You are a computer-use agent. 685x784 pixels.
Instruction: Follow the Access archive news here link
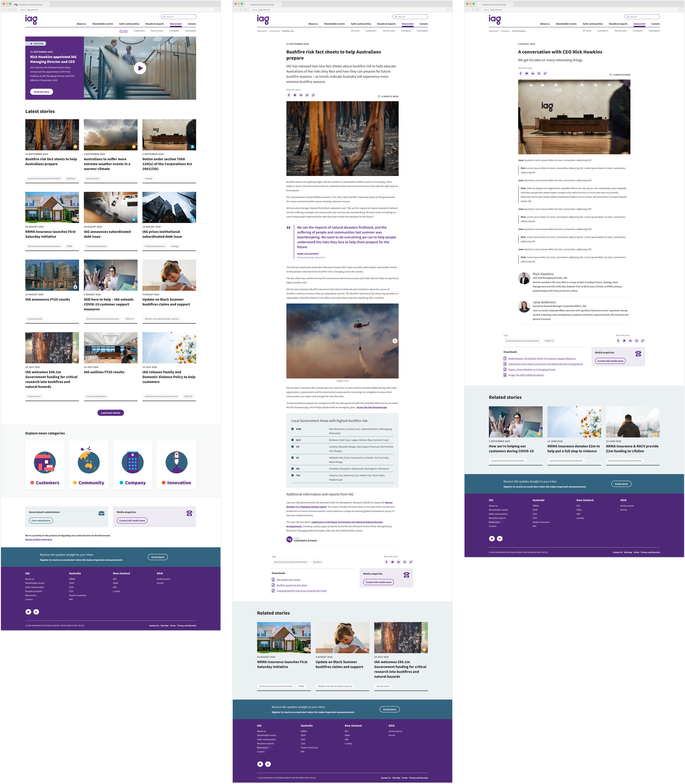tap(39, 540)
